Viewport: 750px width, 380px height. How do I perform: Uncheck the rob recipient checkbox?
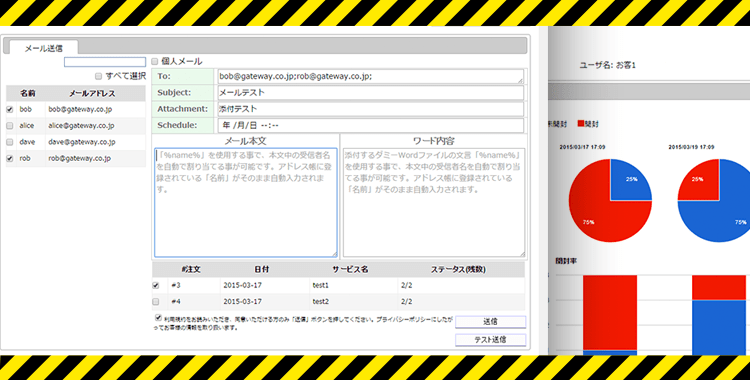(x=10, y=158)
